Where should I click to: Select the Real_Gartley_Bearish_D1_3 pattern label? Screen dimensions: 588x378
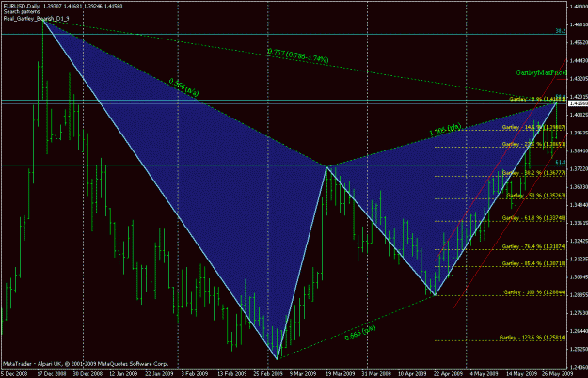[x=36, y=18]
